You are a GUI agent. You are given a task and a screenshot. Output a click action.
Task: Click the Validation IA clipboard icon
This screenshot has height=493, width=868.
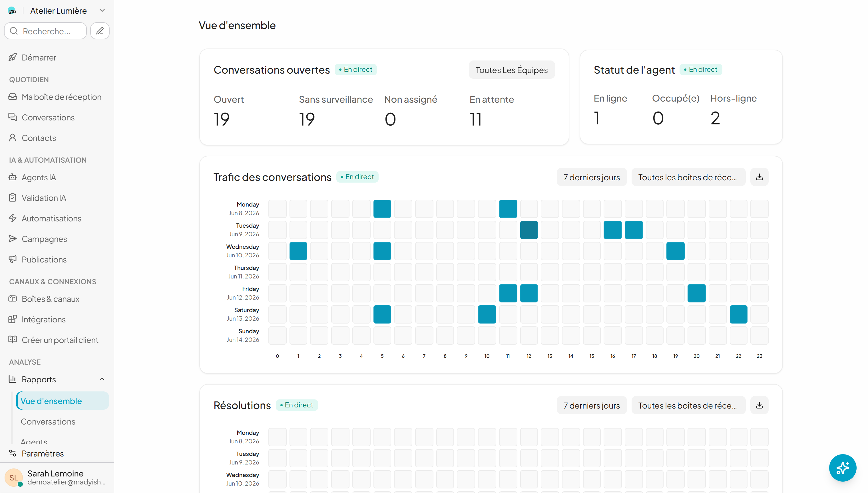pyautogui.click(x=13, y=198)
